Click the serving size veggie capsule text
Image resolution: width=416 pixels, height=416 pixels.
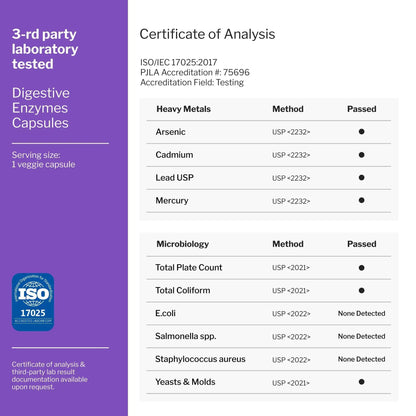(x=43, y=160)
